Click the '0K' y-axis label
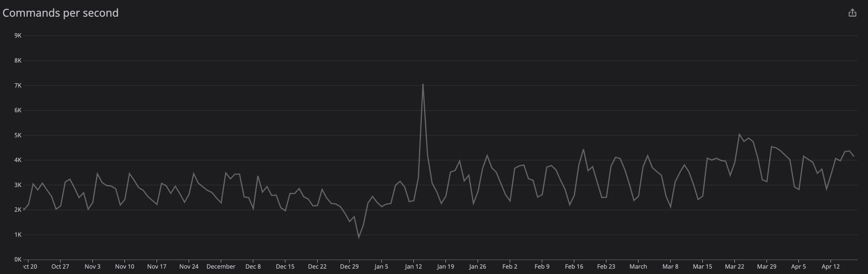 [x=18, y=259]
